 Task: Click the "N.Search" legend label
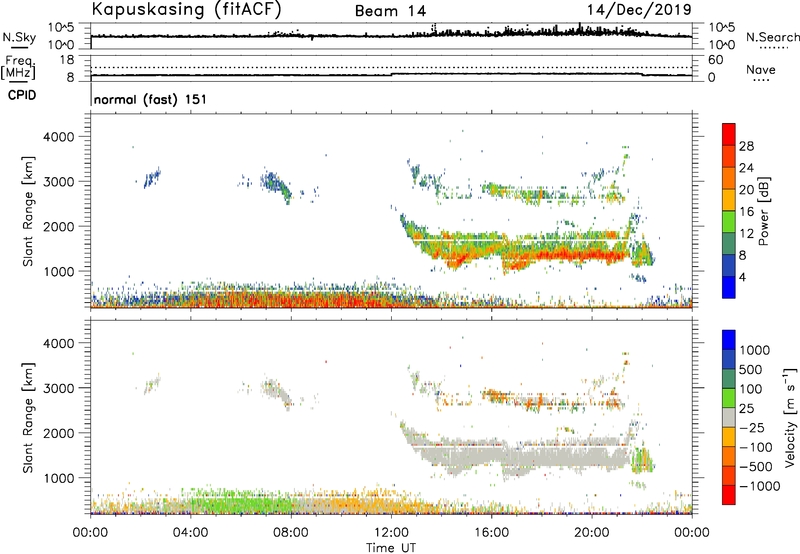click(x=772, y=37)
